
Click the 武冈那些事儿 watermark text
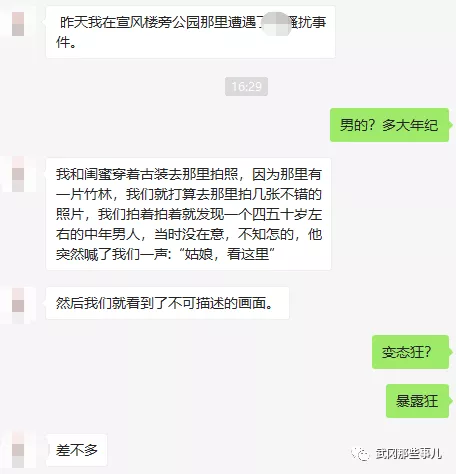point(409,454)
